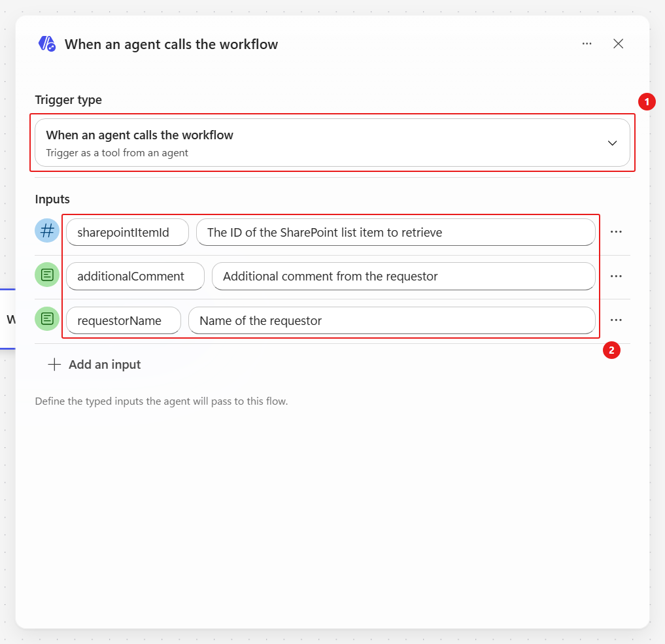The width and height of the screenshot is (665, 644).
Task: Edit the additionalComment name field
Action: (135, 277)
